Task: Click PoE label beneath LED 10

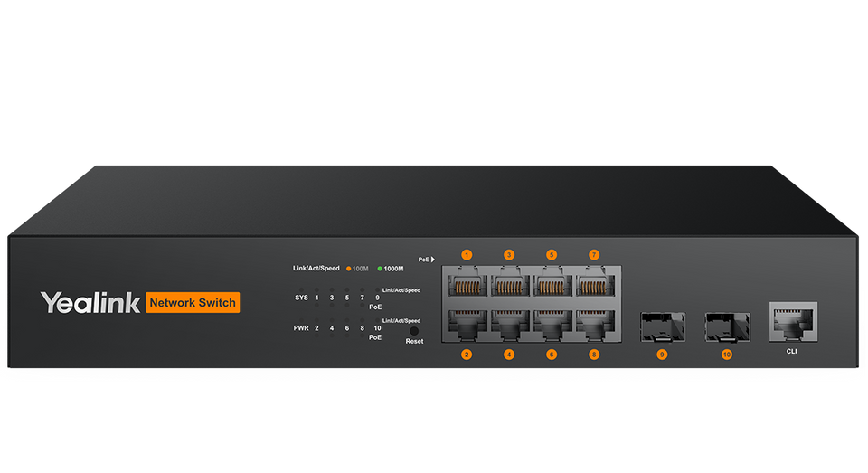Action: pyautogui.click(x=375, y=337)
